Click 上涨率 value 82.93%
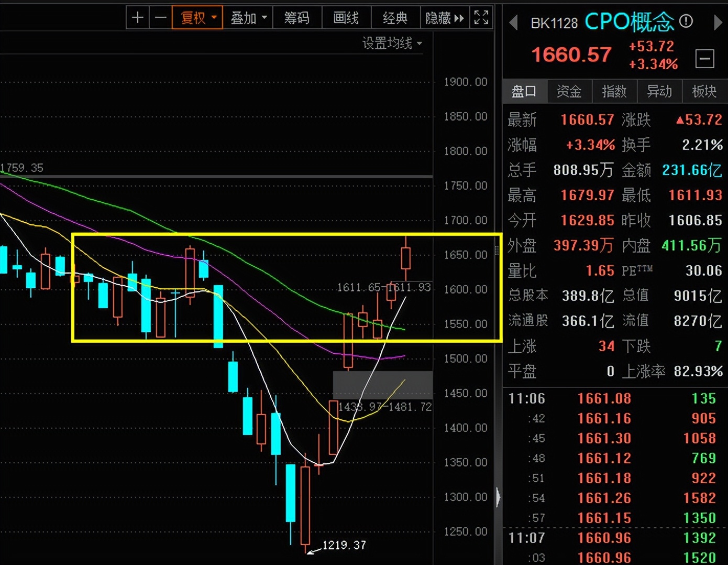The height and width of the screenshot is (565, 728). (x=698, y=371)
